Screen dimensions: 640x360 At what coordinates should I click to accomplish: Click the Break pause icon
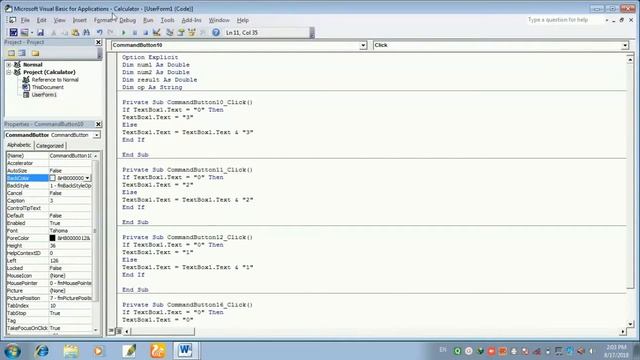point(135,32)
